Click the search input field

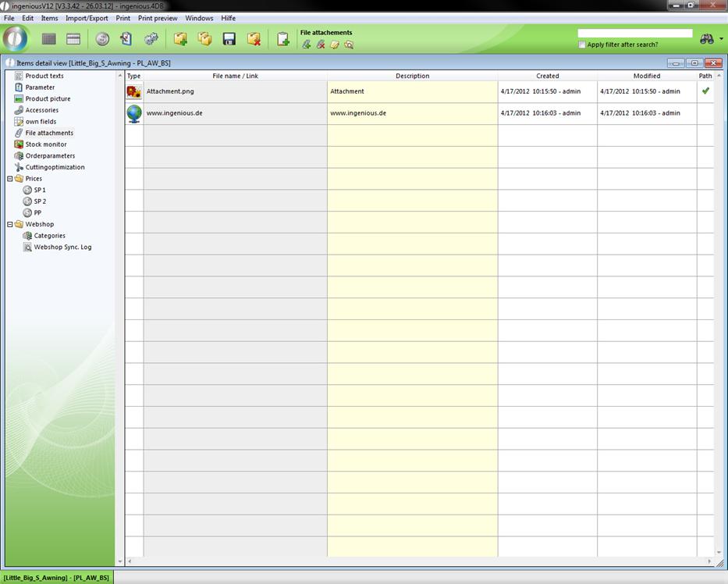(x=634, y=34)
